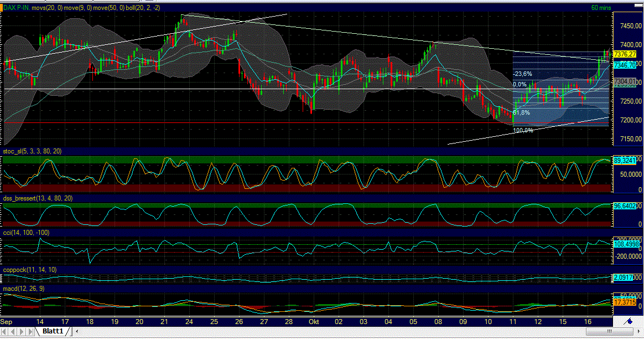Click the horizontal scrollbar right arrow

[639, 331]
